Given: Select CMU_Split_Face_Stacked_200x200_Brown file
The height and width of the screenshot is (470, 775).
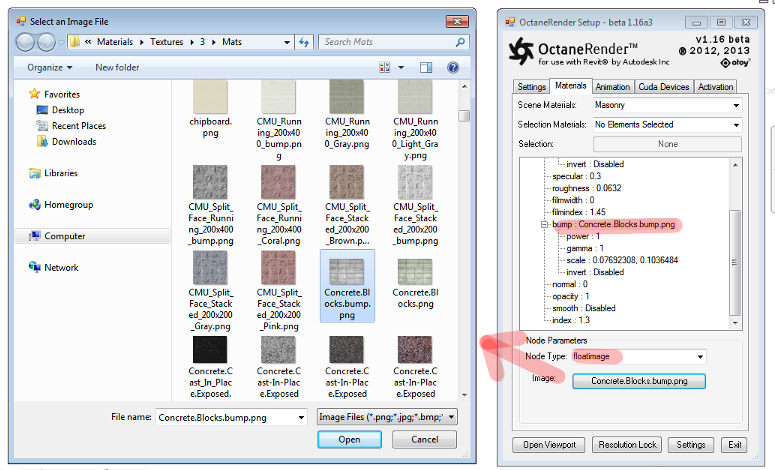Looking at the screenshot, I should [x=347, y=206].
